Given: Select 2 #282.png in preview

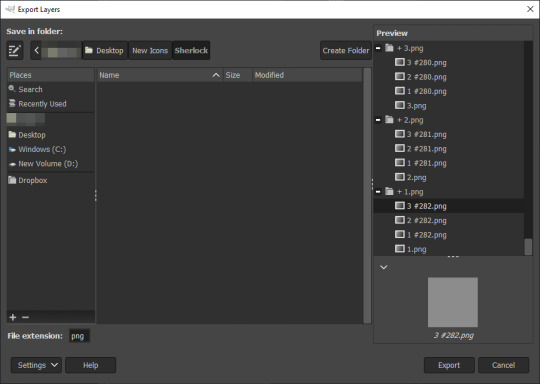Looking at the screenshot, I should tap(426, 221).
